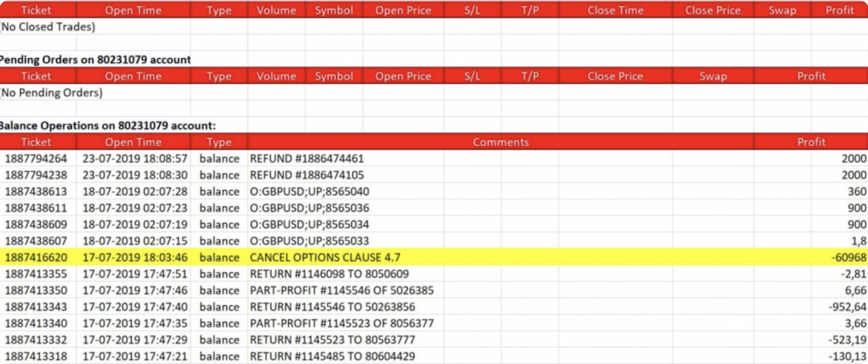Screen dimensions: 868x364
Task: Click 'balance' type in ticket 1887413340 row
Action: [219, 323]
